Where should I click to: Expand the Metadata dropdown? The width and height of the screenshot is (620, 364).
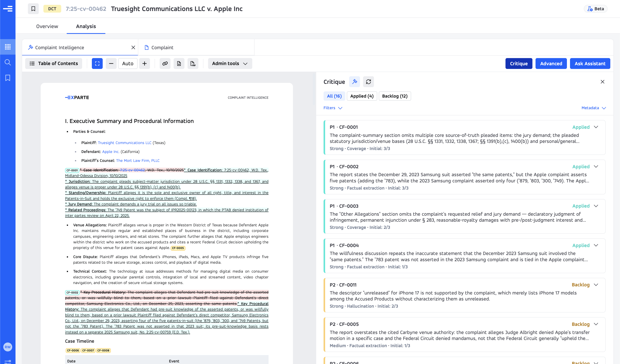[593, 108]
